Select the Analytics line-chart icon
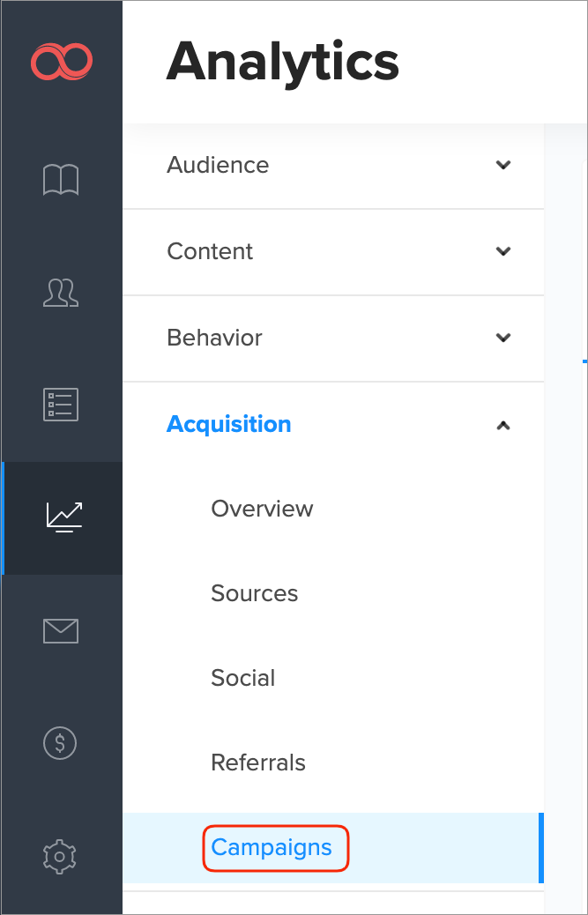This screenshot has width=588, height=915. point(61,518)
